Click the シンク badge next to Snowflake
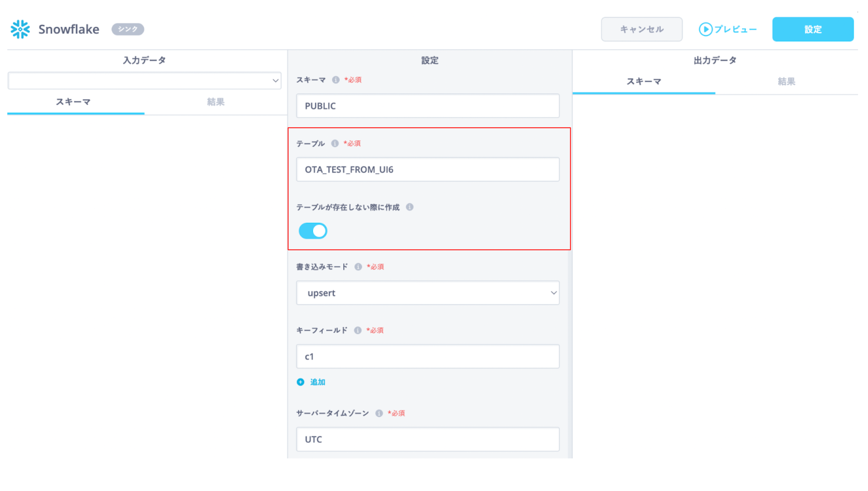This screenshot has width=868, height=491. (127, 29)
